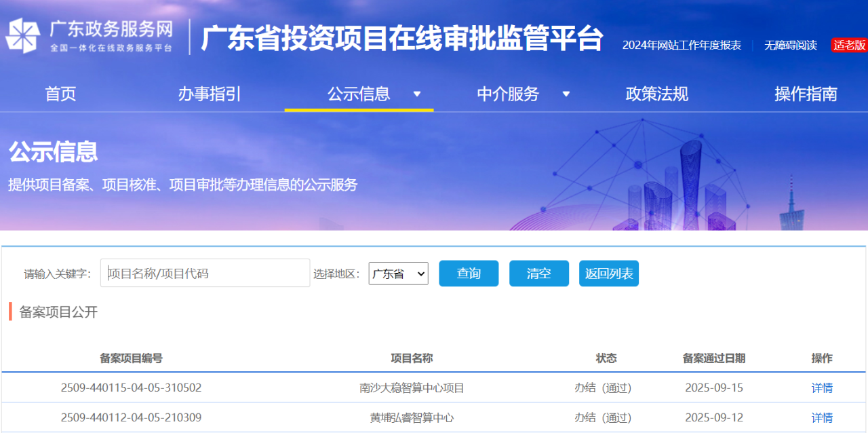Image resolution: width=868 pixels, height=433 pixels.
Task: Open the 操作指南 menu item
Action: click(x=806, y=94)
